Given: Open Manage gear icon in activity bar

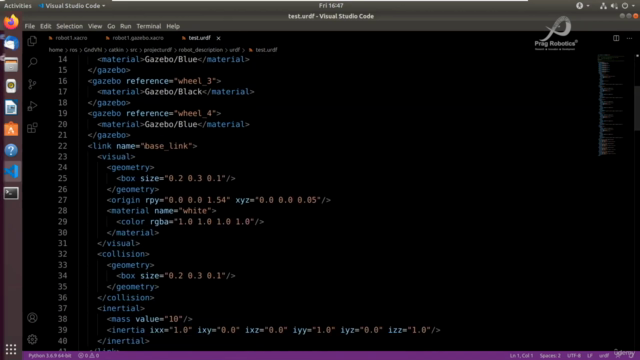Looking at the screenshot, I should click(32, 339).
